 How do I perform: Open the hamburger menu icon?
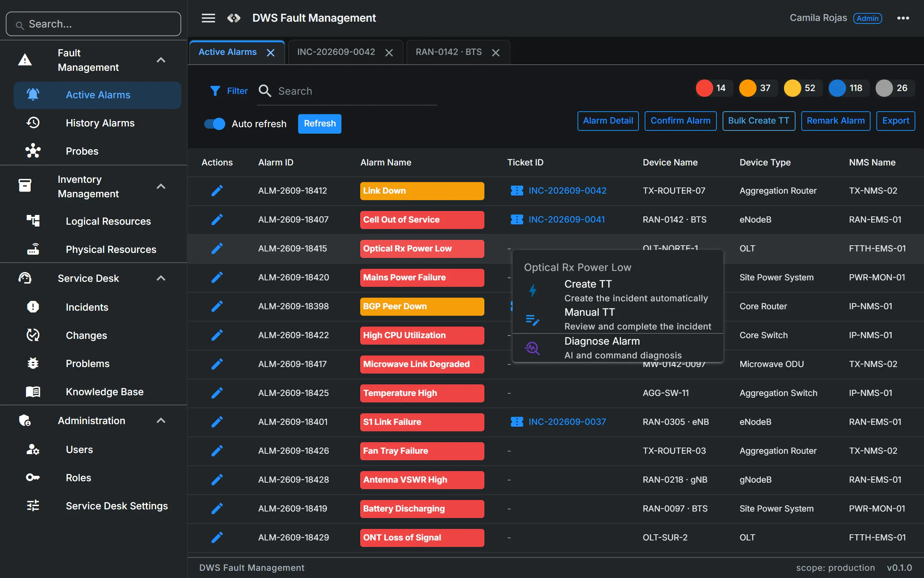(x=208, y=18)
